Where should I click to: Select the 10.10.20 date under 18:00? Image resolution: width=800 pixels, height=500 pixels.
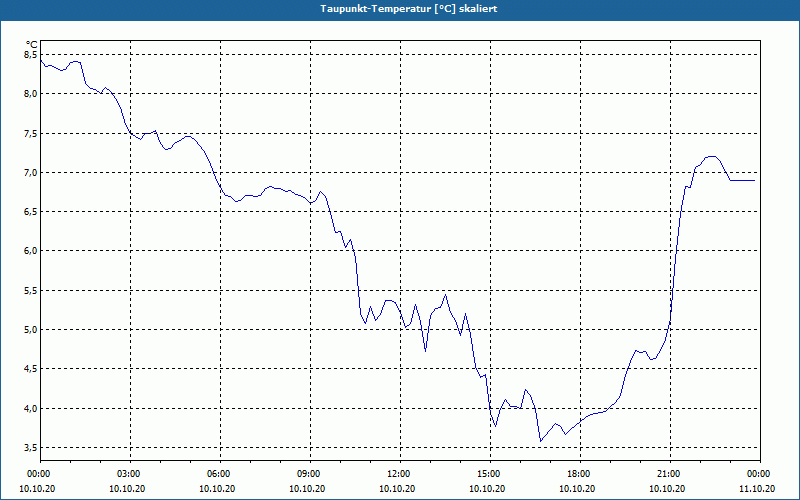(577, 489)
